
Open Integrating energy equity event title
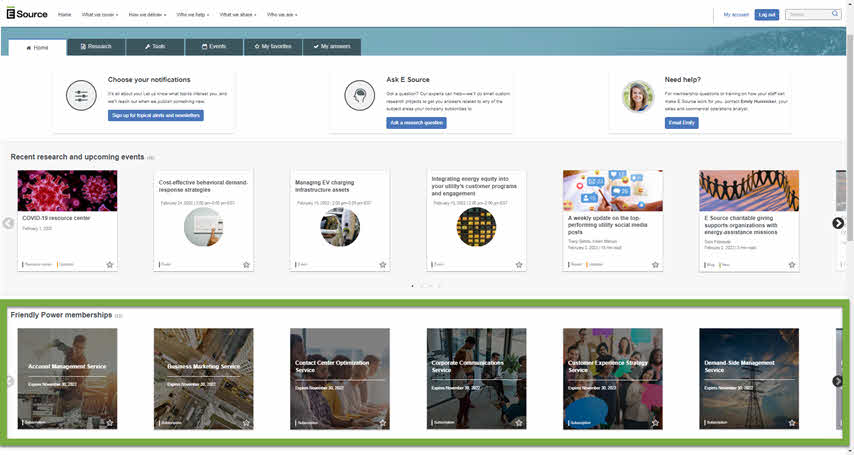(474, 186)
